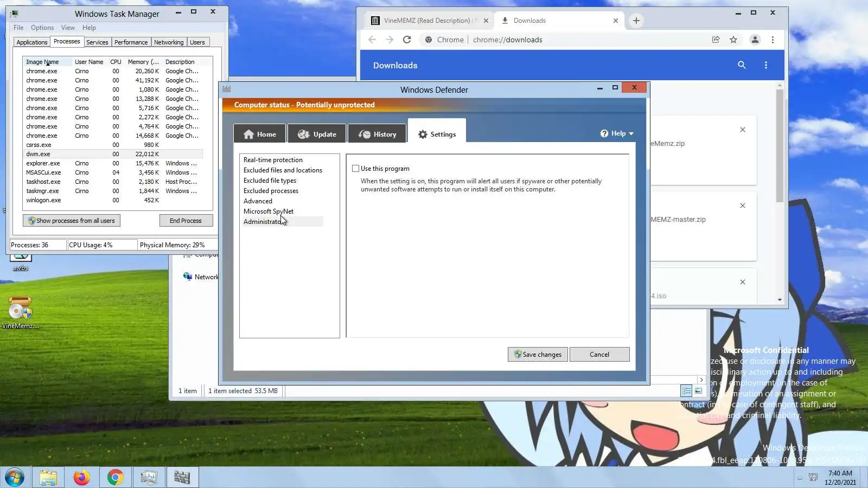This screenshot has width=868, height=488.
Task: Select Excluded file types option
Action: [270, 181]
